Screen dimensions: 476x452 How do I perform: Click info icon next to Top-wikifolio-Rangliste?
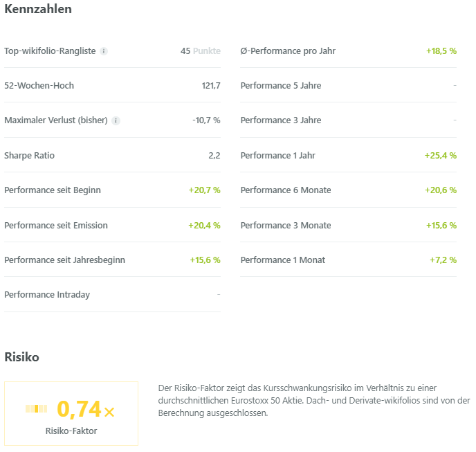click(x=104, y=51)
